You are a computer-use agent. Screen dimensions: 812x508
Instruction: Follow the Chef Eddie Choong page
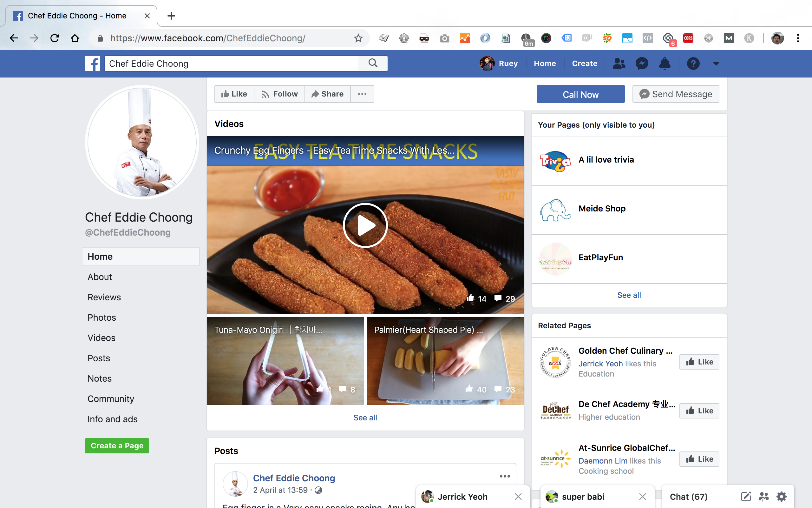point(279,94)
